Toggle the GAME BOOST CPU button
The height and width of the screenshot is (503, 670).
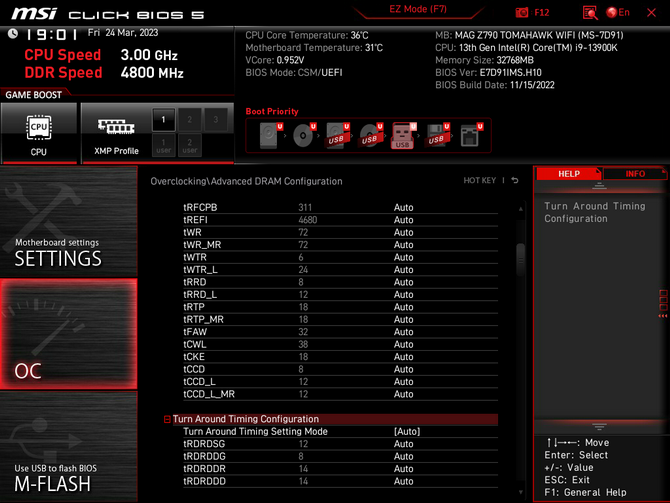tap(39, 133)
